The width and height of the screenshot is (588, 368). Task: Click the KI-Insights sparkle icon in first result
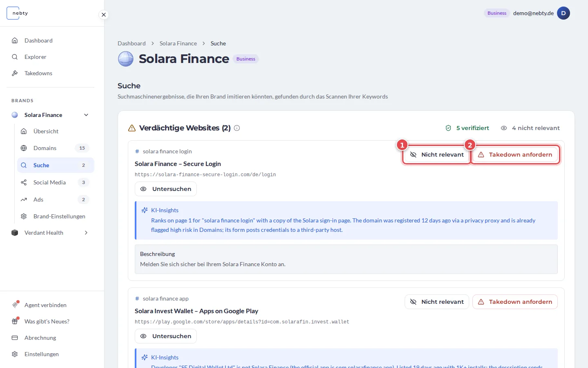(x=145, y=210)
